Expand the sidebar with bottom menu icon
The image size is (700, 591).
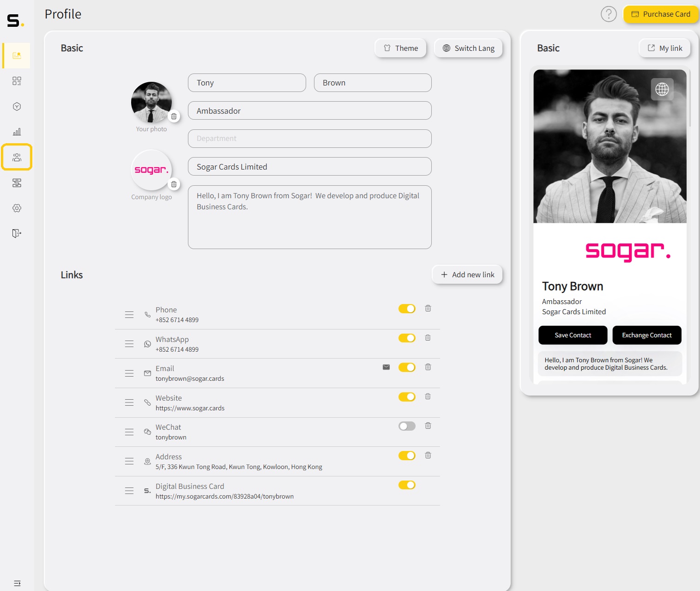click(x=17, y=583)
